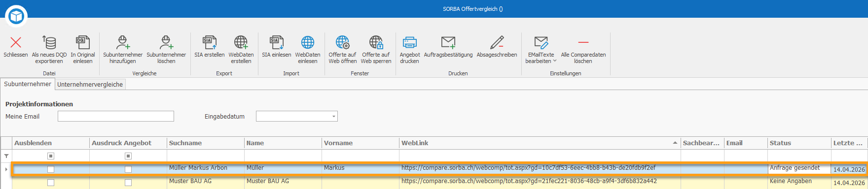Click weblink ending 3df6b832a442

tap(529, 181)
